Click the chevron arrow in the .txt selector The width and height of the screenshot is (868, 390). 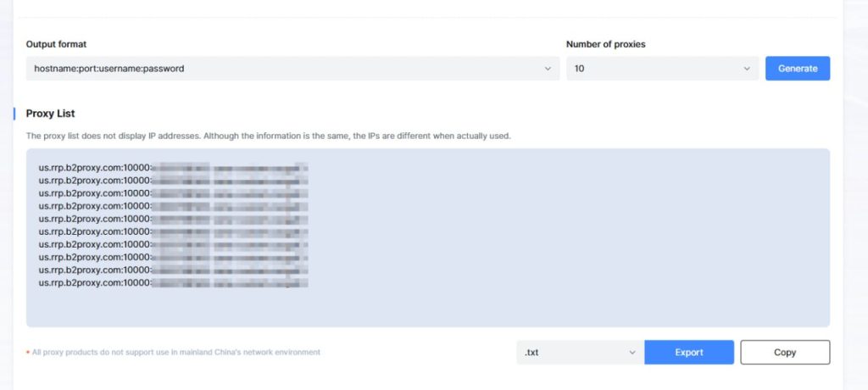click(x=632, y=352)
